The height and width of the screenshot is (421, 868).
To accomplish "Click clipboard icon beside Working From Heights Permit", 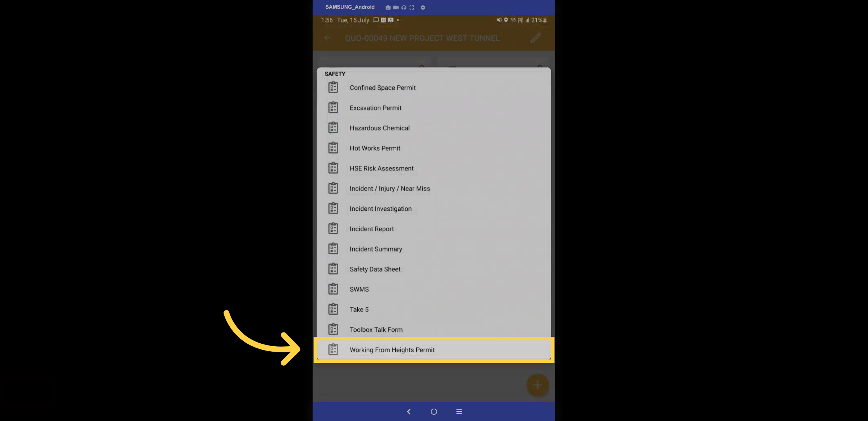I will 333,349.
